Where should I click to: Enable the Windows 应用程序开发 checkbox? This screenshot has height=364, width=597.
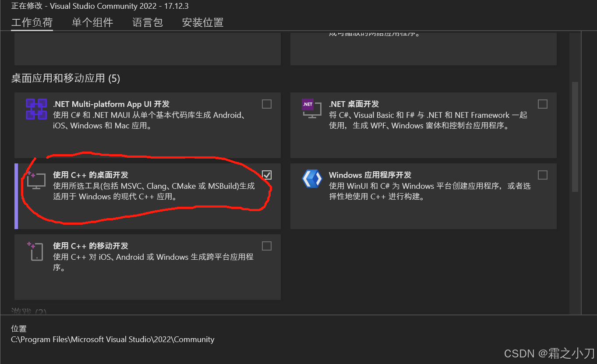[x=542, y=175]
